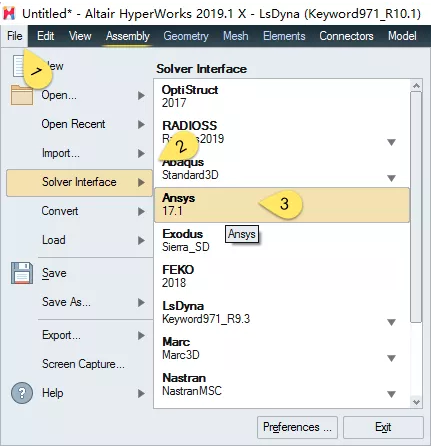Click the Preferences ... button

pos(297,427)
